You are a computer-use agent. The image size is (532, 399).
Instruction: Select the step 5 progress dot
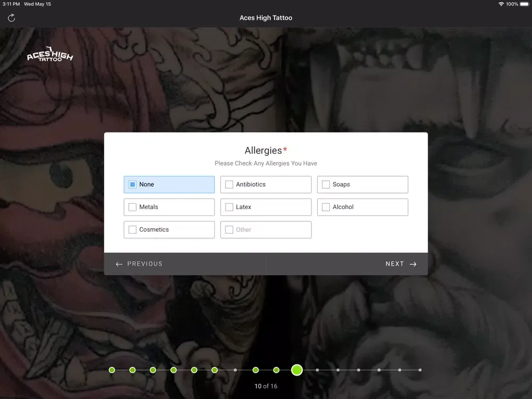(x=194, y=370)
